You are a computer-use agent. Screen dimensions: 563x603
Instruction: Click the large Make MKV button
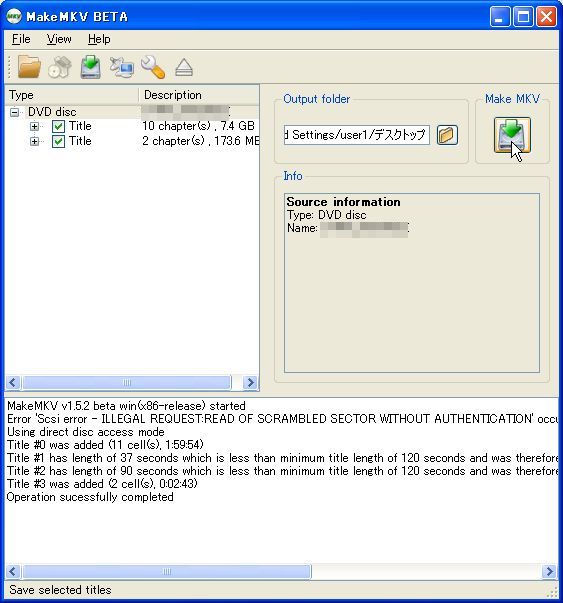512,135
